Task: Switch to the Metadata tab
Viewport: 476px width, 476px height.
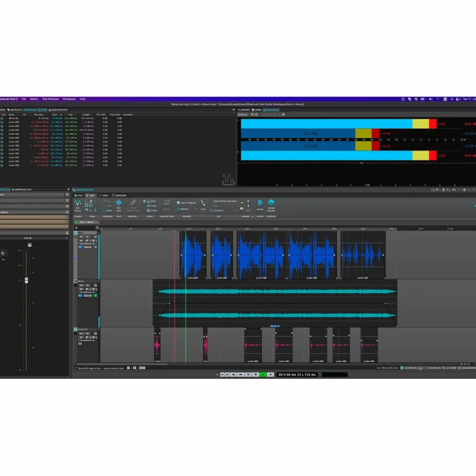Action: pos(15,110)
